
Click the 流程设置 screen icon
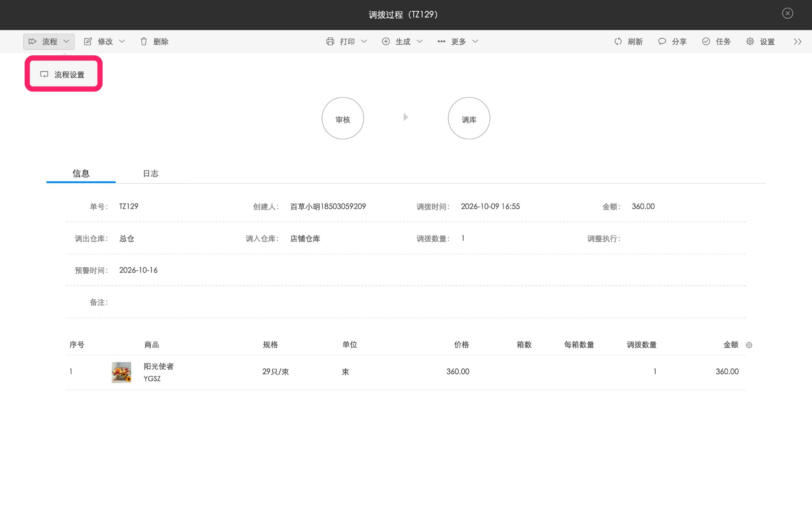pos(44,74)
